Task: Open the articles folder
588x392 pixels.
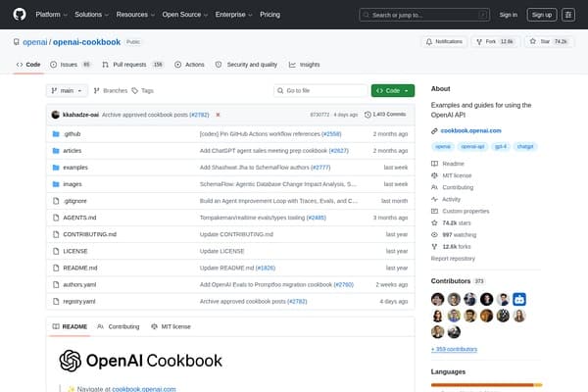Action: coord(72,151)
